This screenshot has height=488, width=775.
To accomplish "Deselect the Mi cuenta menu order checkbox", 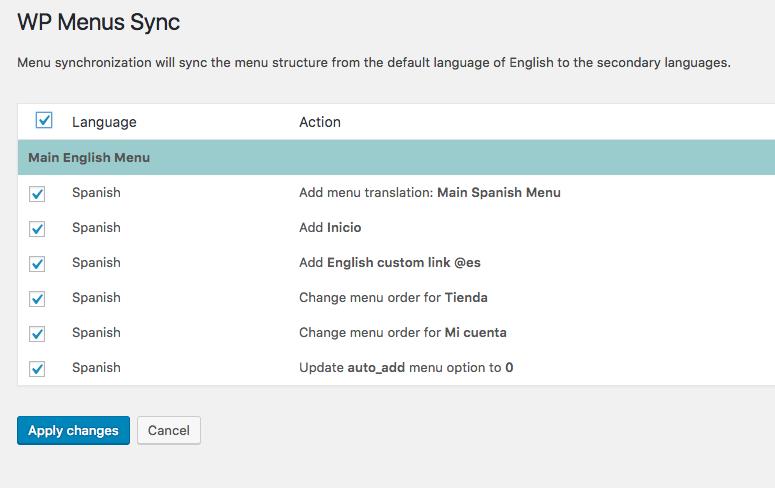I will (38, 333).
